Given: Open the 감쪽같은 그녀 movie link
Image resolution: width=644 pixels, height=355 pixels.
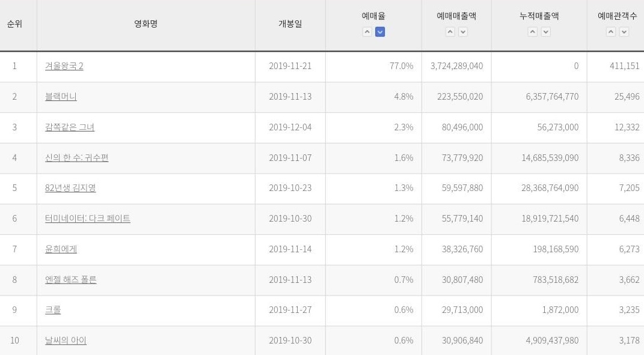Looking at the screenshot, I should point(69,127).
